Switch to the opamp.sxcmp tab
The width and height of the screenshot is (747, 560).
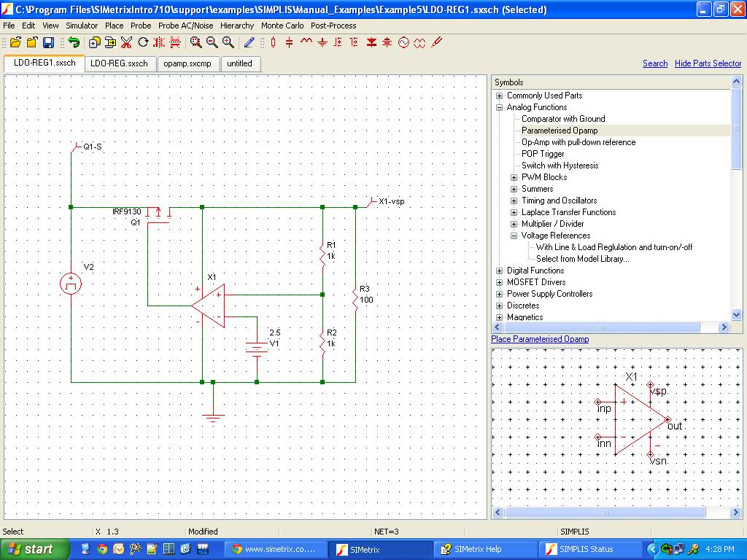(187, 63)
